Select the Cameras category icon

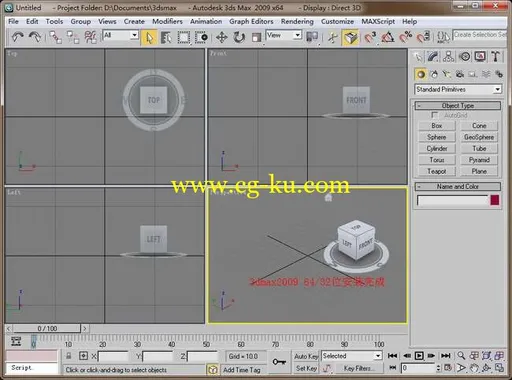coord(460,74)
